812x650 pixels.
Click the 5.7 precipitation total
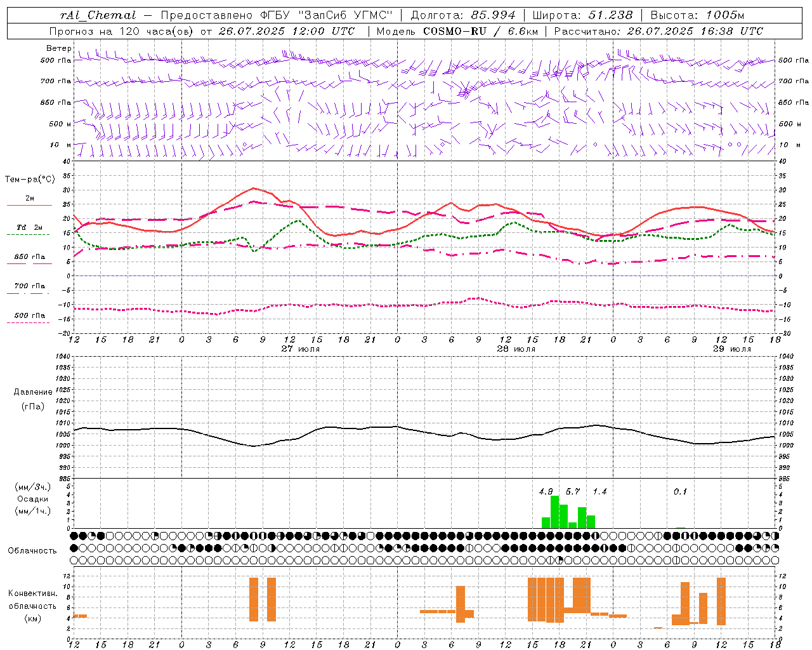(x=573, y=492)
